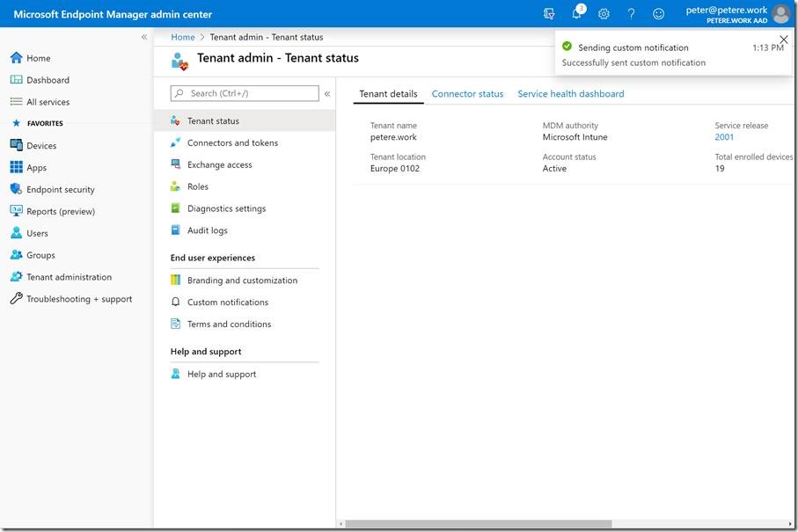Click the help question mark icon
The width and height of the screenshot is (798, 532).
[x=631, y=14]
